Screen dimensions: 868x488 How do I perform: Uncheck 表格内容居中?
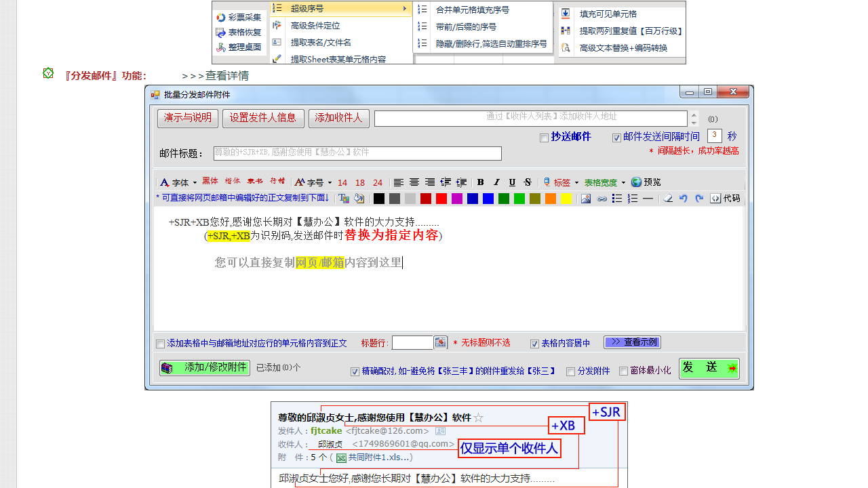click(x=535, y=343)
